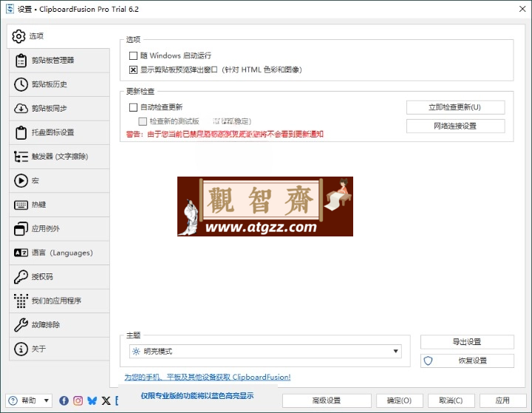532x413 pixels.
Task: Open the X (Twitter) icon link
Action: pyautogui.click(x=106, y=400)
